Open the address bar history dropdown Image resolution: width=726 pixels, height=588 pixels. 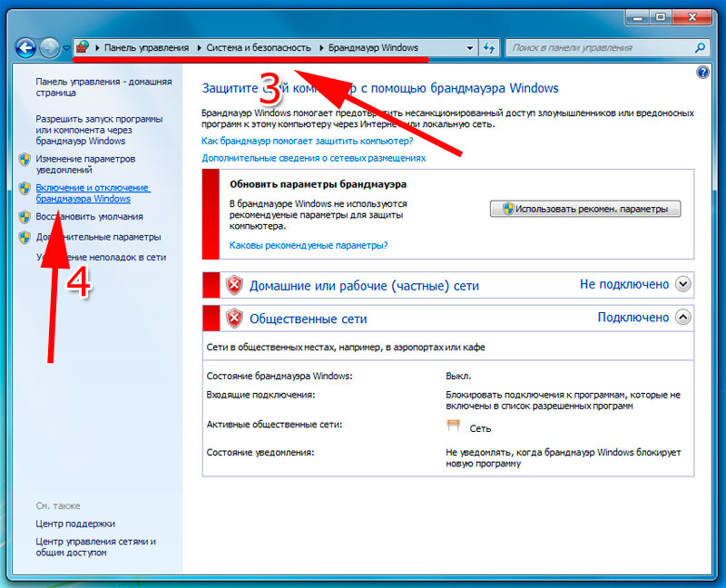point(469,48)
